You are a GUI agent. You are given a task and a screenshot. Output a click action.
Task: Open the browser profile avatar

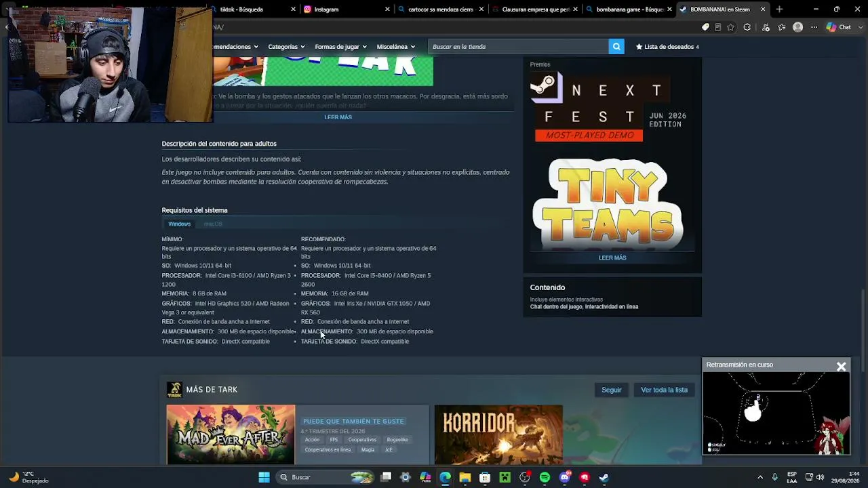(798, 27)
